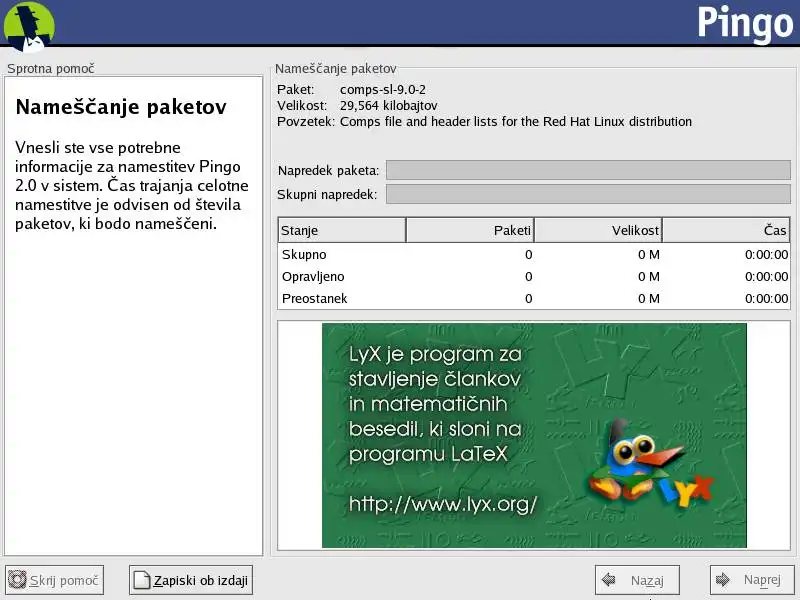This screenshot has height=600, width=800.
Task: Go back with the Nazaj button
Action: [637, 580]
